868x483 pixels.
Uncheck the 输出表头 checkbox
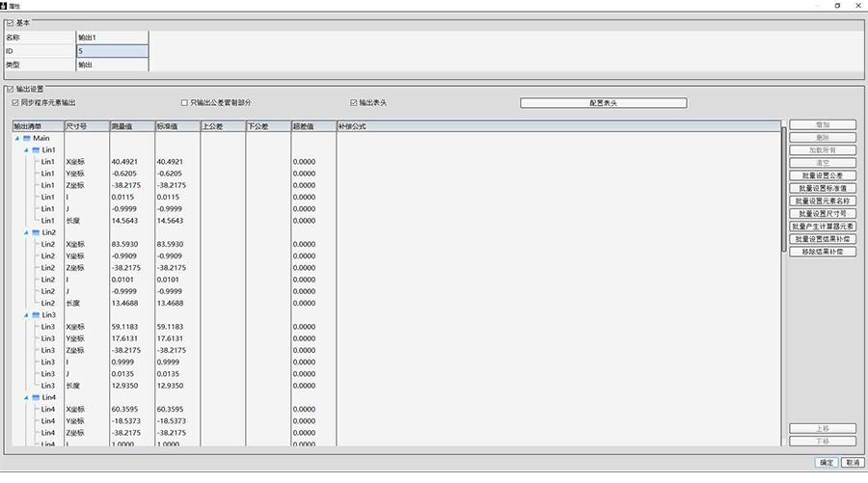click(x=353, y=103)
